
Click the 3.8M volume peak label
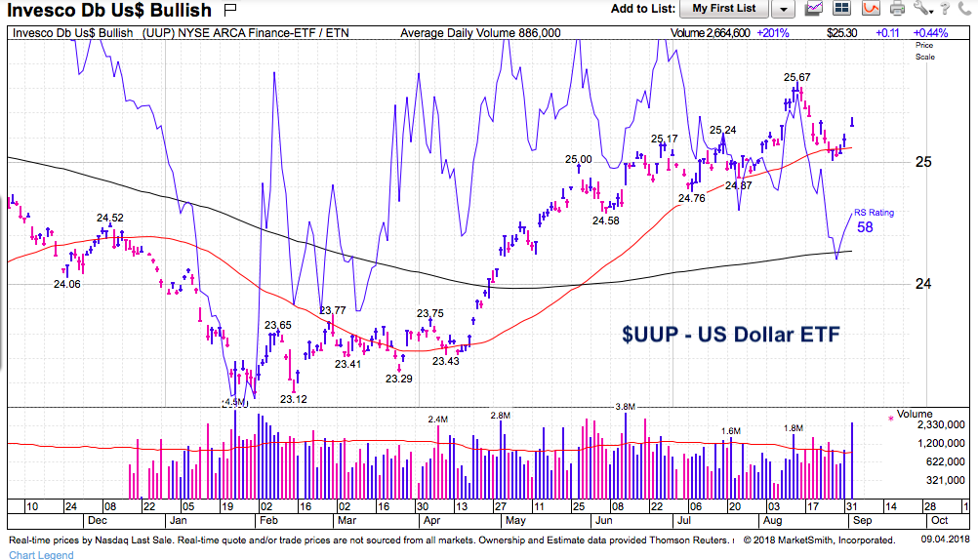click(625, 407)
